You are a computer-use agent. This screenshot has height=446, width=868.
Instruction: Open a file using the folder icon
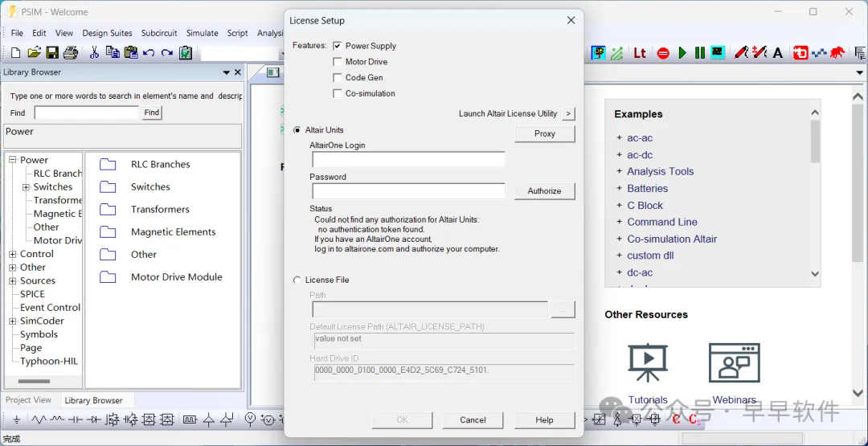click(x=34, y=52)
